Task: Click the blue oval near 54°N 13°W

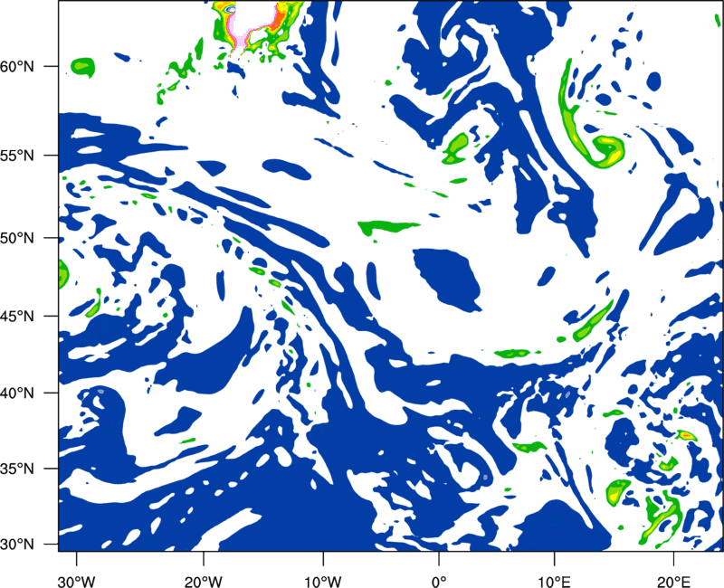Action: coord(287,169)
